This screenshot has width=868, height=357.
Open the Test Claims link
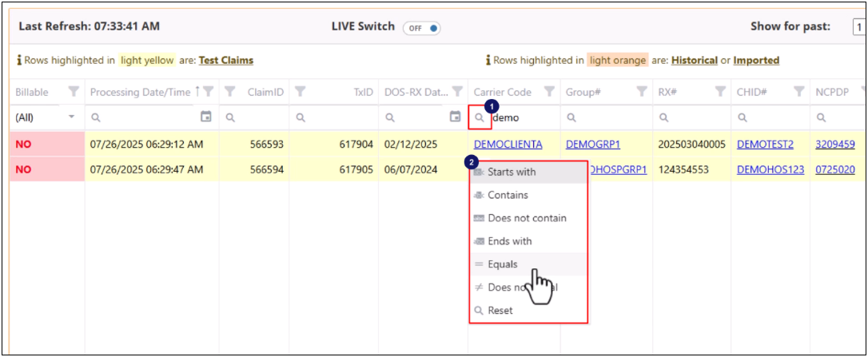point(226,61)
